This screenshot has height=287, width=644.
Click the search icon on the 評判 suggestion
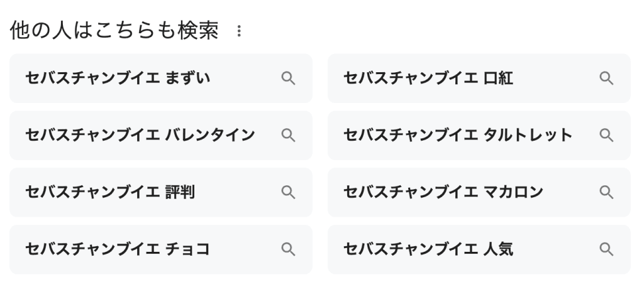[x=288, y=192]
